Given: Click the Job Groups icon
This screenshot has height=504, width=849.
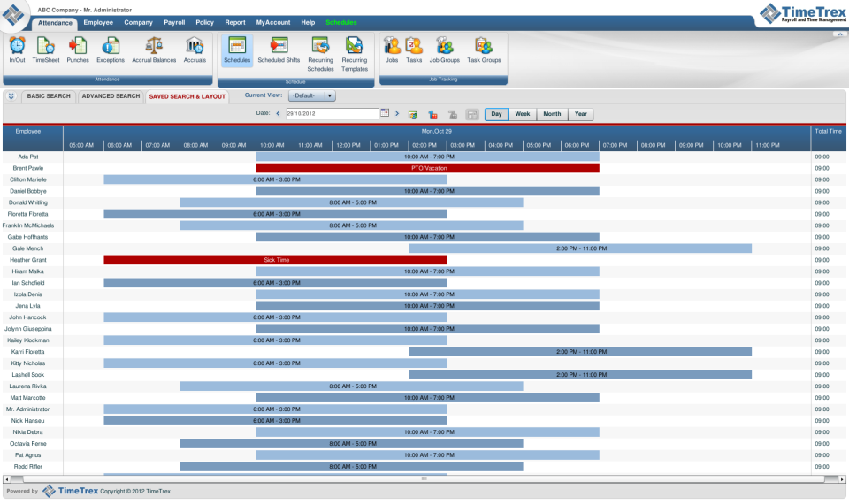Looking at the screenshot, I should point(444,50).
